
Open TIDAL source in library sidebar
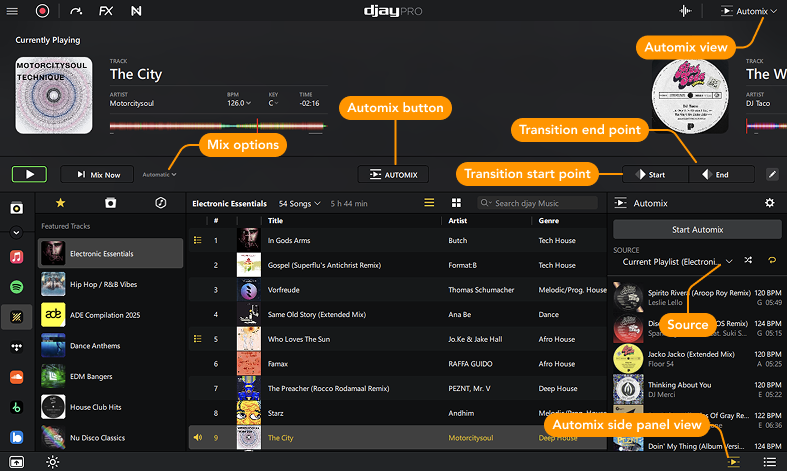point(17,347)
